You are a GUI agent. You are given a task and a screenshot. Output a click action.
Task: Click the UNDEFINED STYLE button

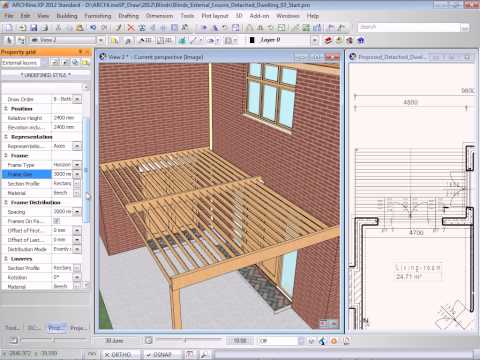46,75
